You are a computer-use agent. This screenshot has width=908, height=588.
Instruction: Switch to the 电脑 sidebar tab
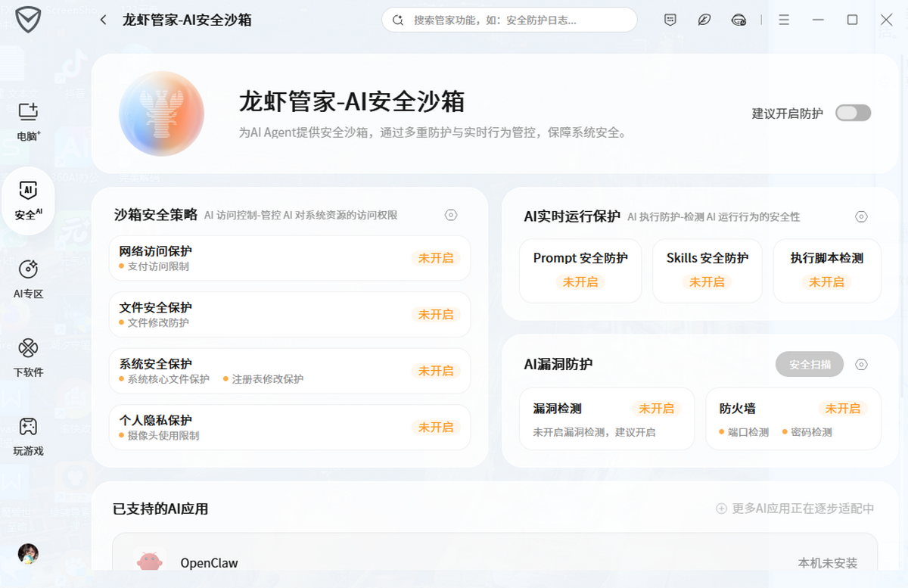(x=28, y=123)
